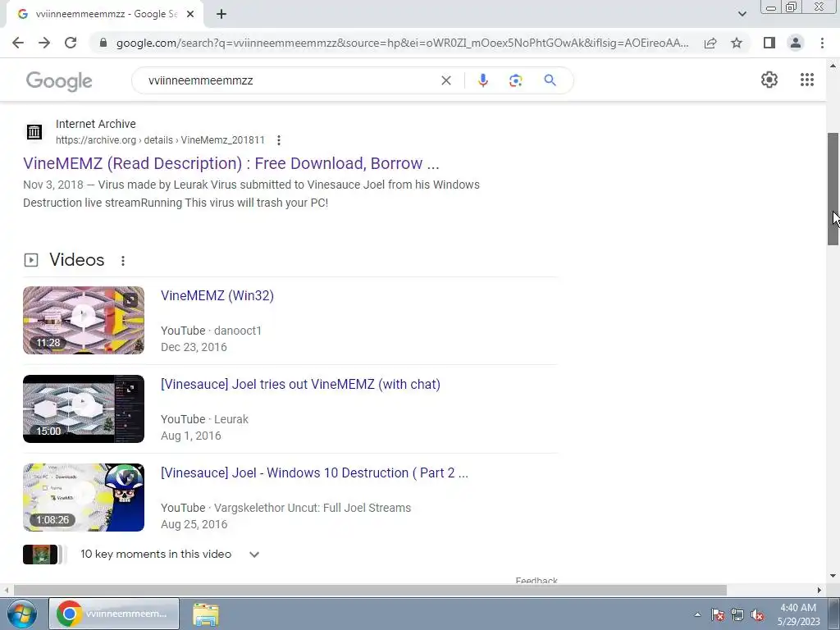The width and height of the screenshot is (840, 630).
Task: View site information via the lock icon
Action: (x=103, y=43)
